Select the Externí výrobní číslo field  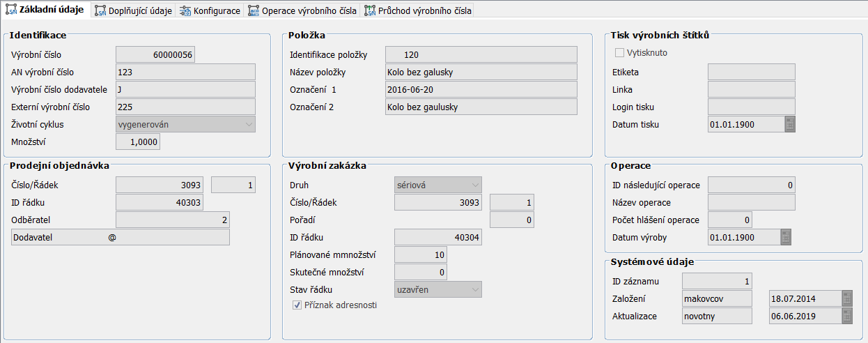185,107
